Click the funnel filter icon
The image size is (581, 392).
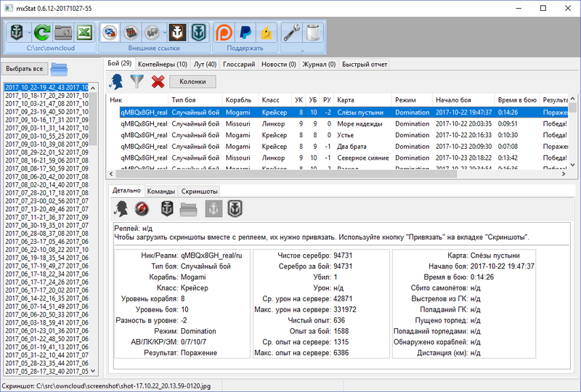coord(136,81)
